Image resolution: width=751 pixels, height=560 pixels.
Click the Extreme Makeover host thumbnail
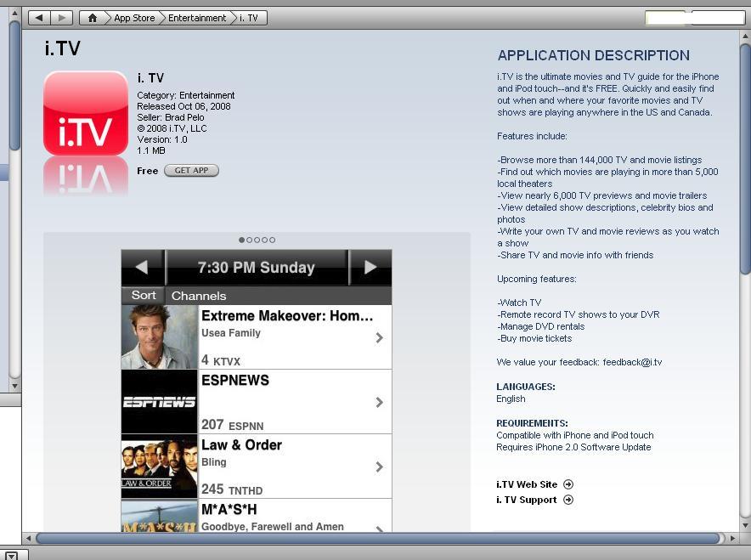click(160, 337)
